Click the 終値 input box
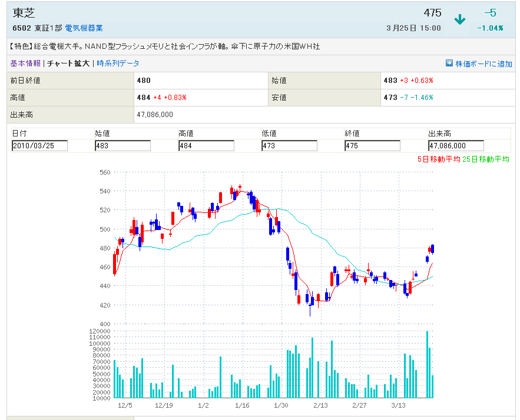This screenshot has height=420, width=520. pyautogui.click(x=372, y=146)
